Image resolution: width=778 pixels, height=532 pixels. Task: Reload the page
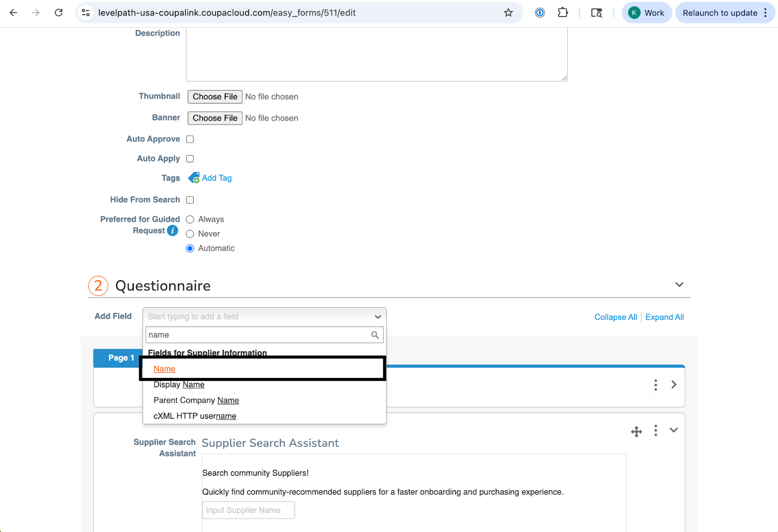pyautogui.click(x=58, y=13)
